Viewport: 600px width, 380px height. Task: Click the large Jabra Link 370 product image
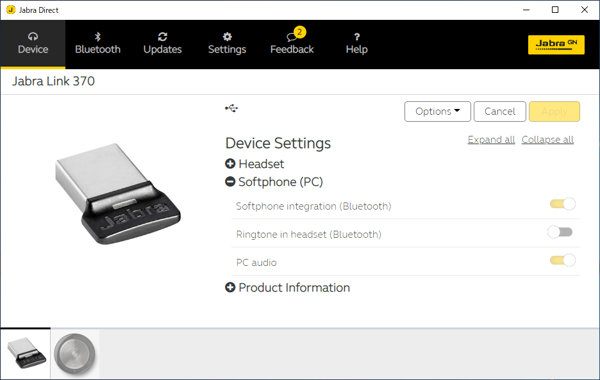[118, 194]
